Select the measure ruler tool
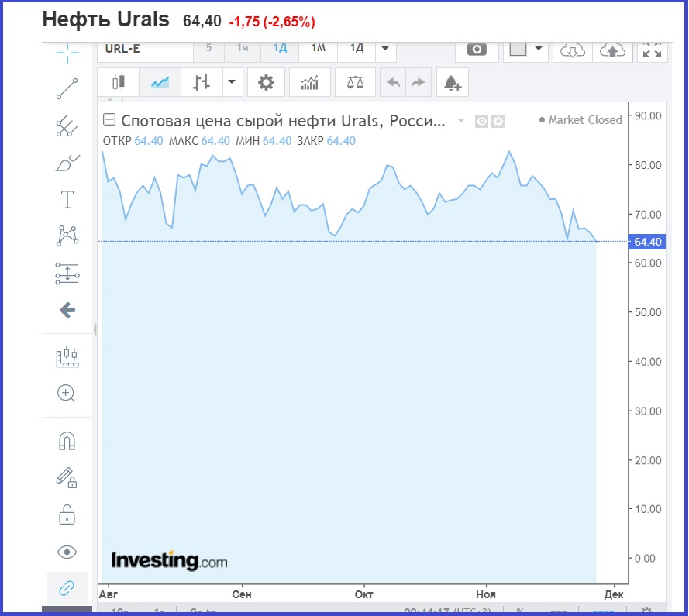 67,356
